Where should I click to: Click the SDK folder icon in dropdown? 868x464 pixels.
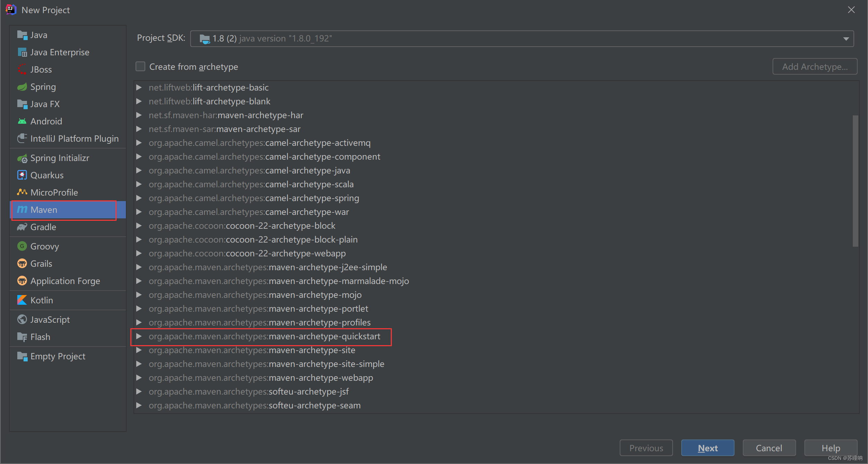[205, 39]
